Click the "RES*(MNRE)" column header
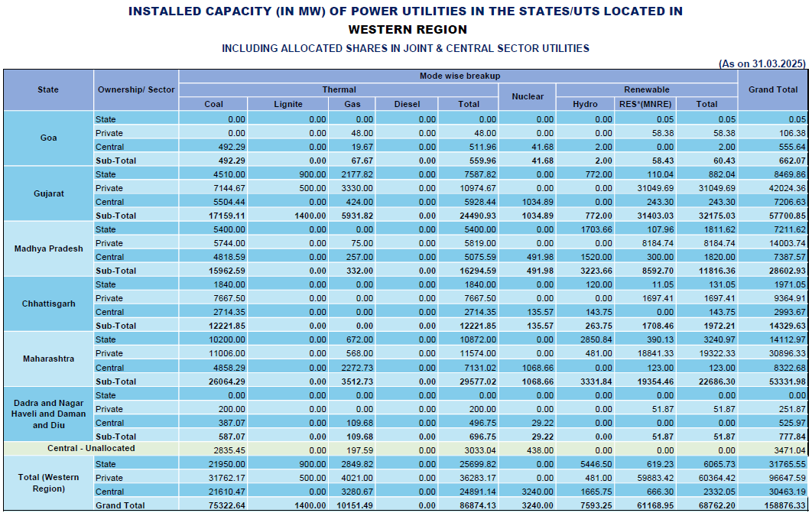Image resolution: width=812 pixels, height=513 pixels. pyautogui.click(x=645, y=104)
